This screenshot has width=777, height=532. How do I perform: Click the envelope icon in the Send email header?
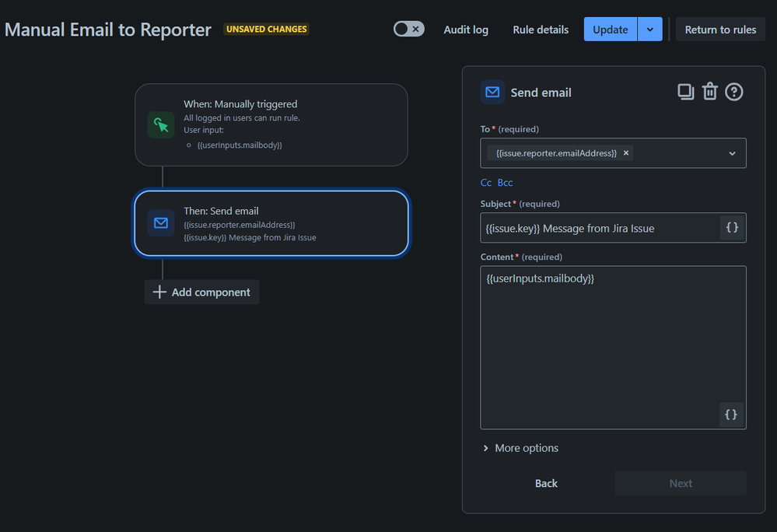pyautogui.click(x=492, y=91)
